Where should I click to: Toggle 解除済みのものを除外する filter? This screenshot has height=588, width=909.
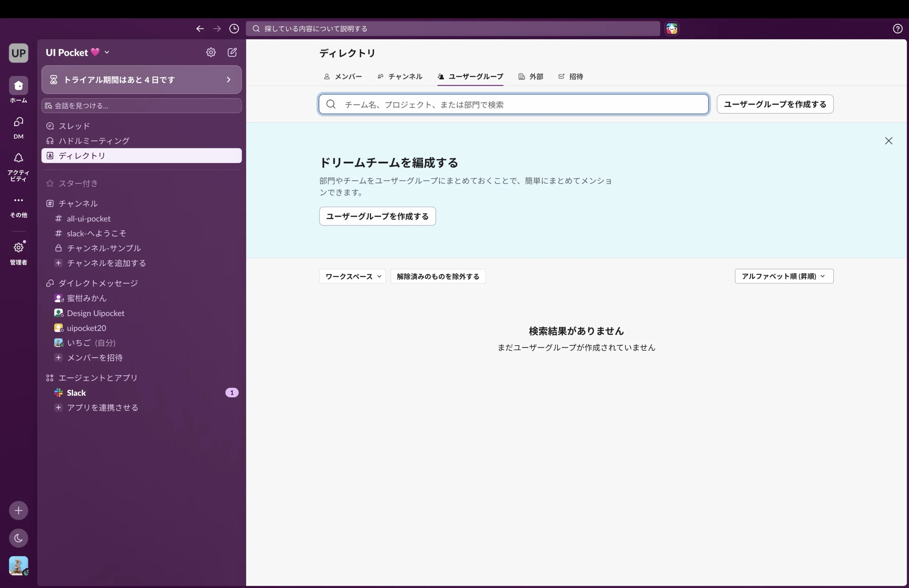[438, 276]
